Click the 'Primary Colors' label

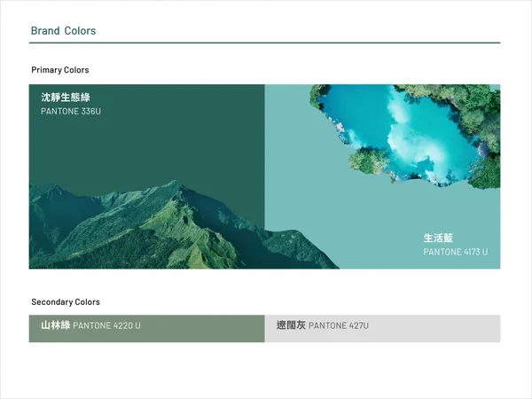[60, 70]
